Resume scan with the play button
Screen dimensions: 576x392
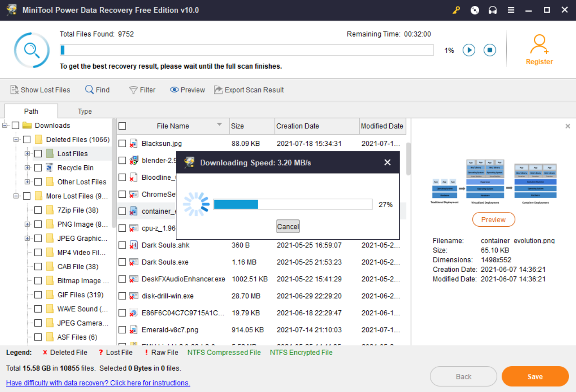click(469, 50)
